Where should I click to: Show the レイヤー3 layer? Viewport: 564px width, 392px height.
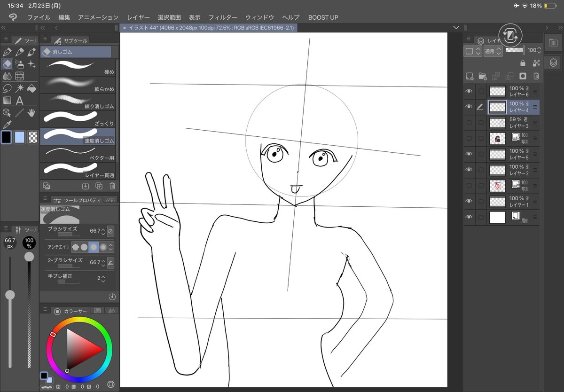469,123
